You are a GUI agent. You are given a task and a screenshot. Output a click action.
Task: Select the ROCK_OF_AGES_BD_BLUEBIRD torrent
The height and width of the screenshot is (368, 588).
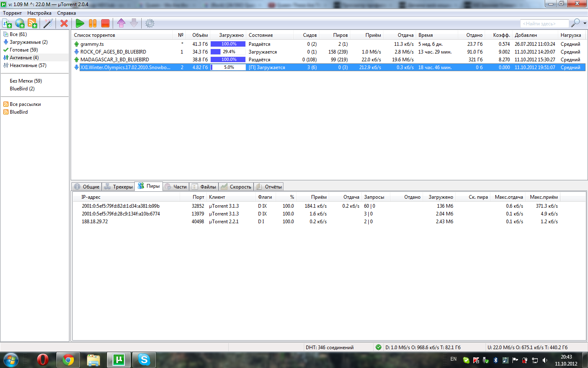pyautogui.click(x=329, y=52)
